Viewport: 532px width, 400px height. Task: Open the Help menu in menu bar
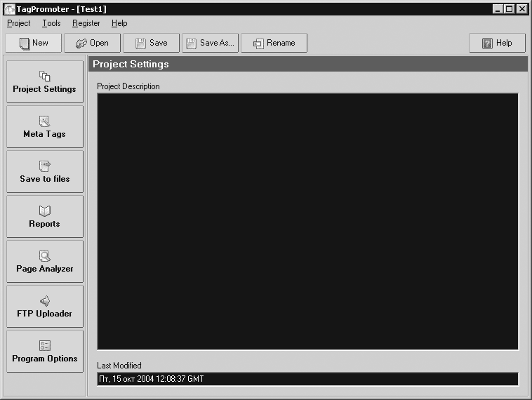[x=119, y=23]
